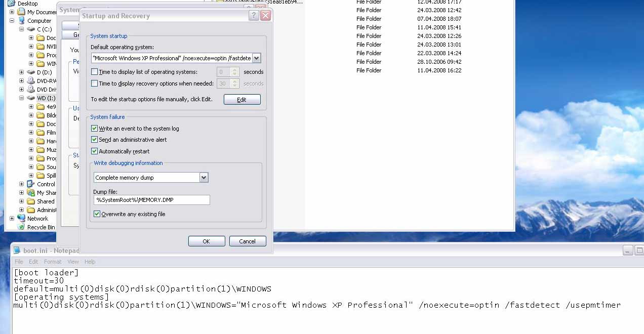The image size is (644, 334).
Task: Click the [operating systems] line in Notepad
Action: [x=61, y=297]
